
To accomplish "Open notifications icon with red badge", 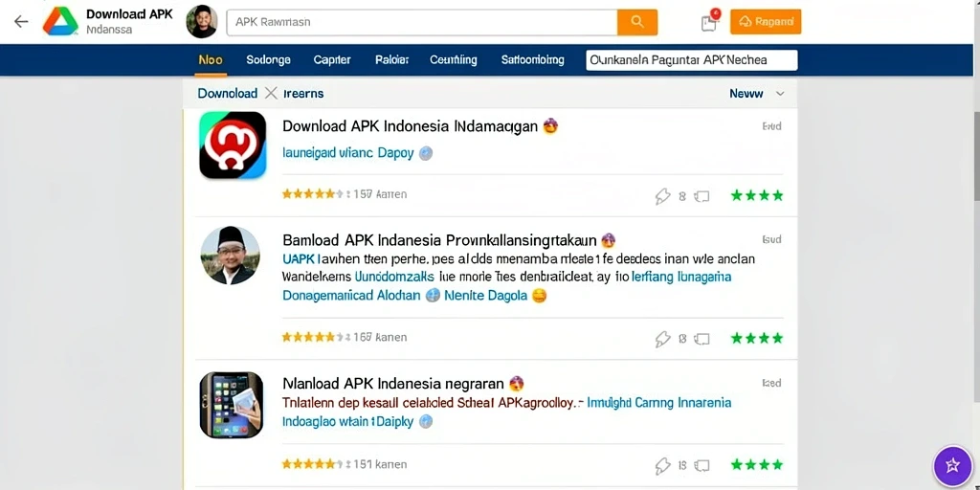I will tap(709, 22).
